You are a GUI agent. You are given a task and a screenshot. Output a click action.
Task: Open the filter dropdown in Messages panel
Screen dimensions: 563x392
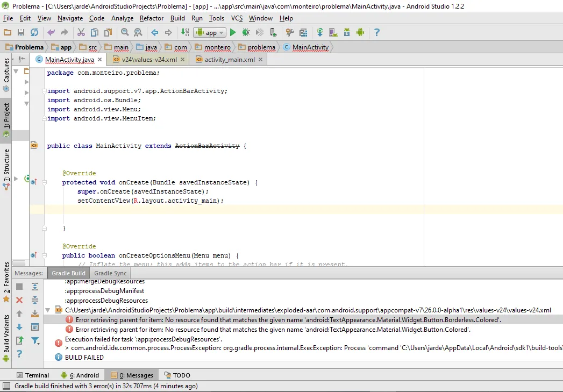35,340
